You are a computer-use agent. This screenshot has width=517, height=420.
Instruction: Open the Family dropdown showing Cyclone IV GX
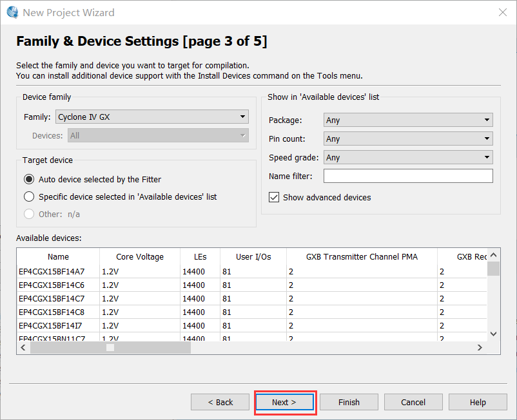152,117
